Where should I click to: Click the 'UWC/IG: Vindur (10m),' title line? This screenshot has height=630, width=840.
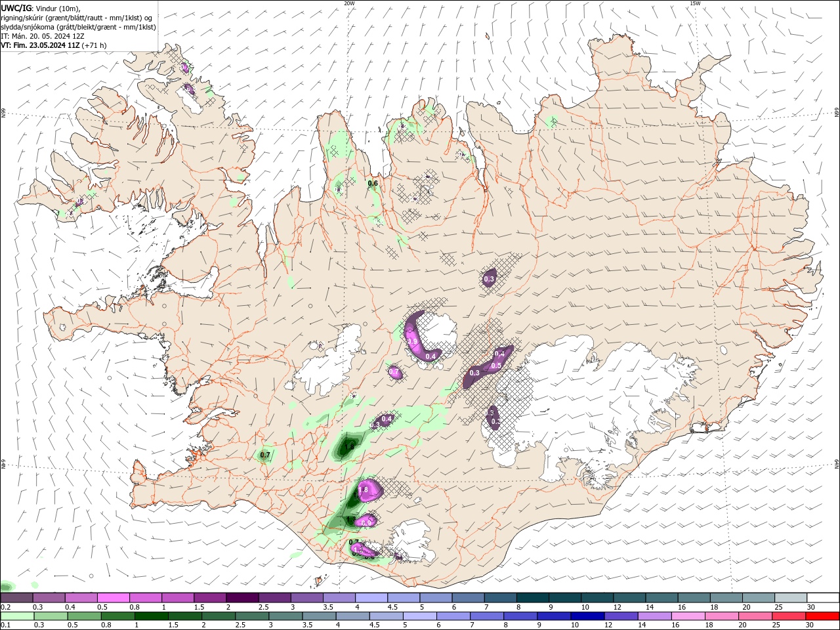point(41,9)
